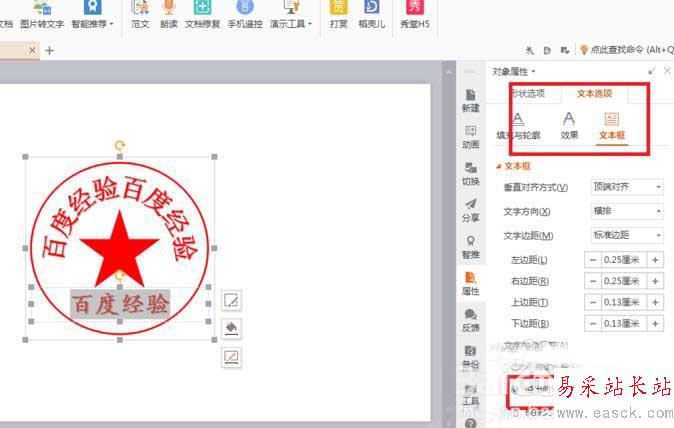The height and width of the screenshot is (428, 674).
Task: Increase 下边距 with plus button
Action: pos(655,323)
